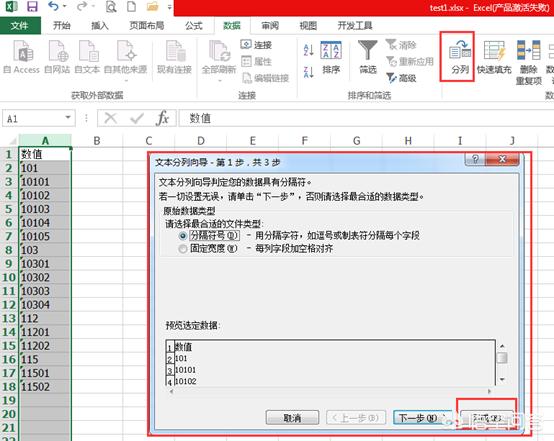Import data from text file (自文本)
Viewport: 554px width, 441px height.
coord(87,57)
